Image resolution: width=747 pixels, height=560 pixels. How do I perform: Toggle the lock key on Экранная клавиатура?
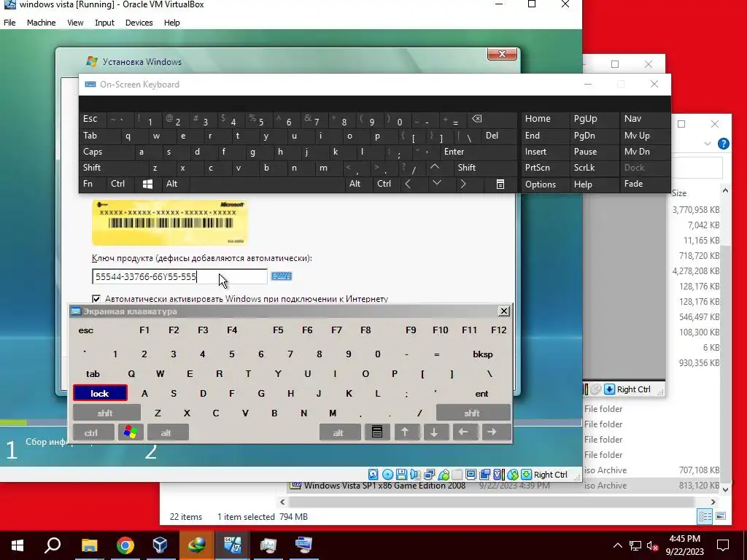100,393
